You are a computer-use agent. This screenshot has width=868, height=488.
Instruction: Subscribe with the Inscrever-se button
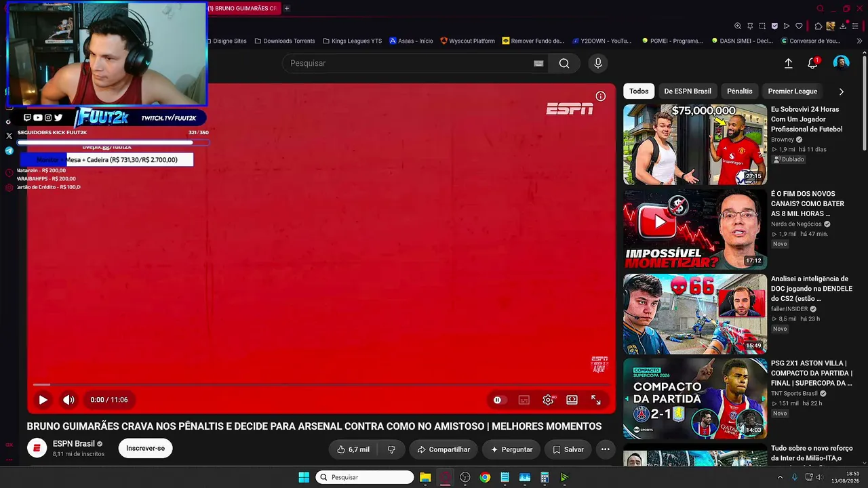[x=145, y=448]
